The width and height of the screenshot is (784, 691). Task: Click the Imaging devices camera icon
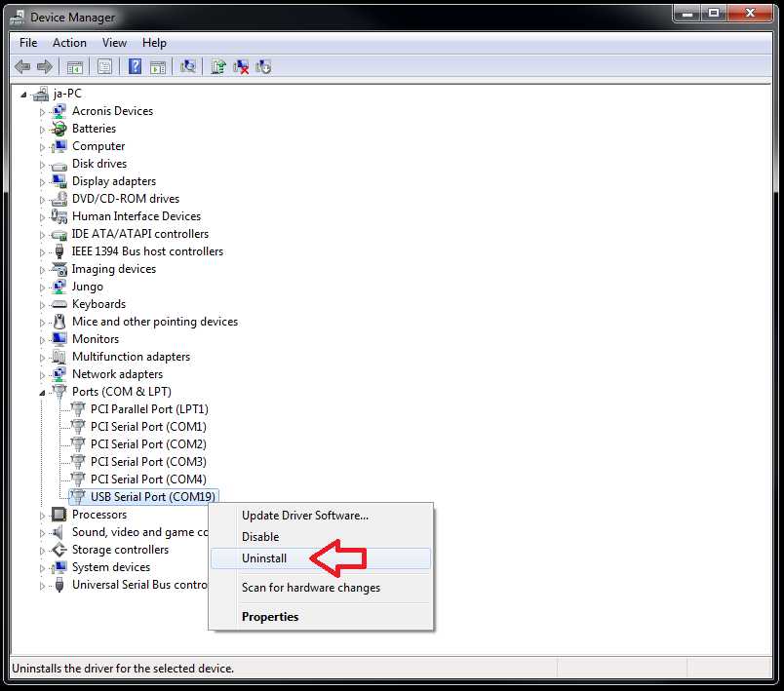point(59,269)
